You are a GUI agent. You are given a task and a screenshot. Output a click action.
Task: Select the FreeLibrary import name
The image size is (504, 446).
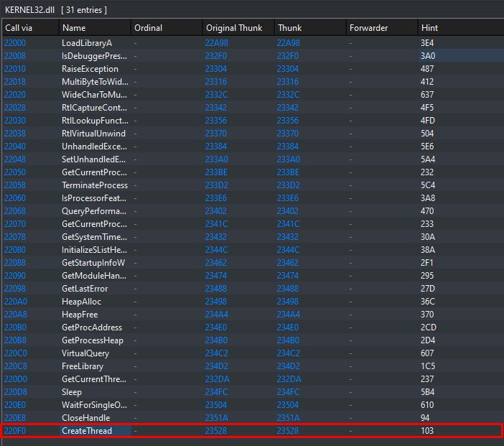click(83, 366)
